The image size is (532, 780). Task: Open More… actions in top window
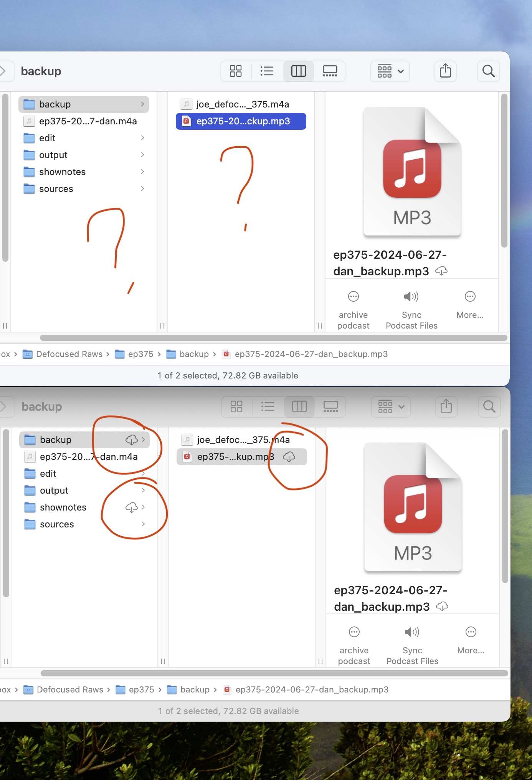470,306
